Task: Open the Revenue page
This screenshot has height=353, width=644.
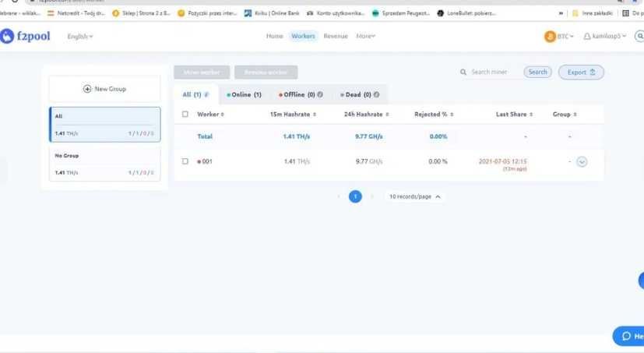Action: coord(336,36)
